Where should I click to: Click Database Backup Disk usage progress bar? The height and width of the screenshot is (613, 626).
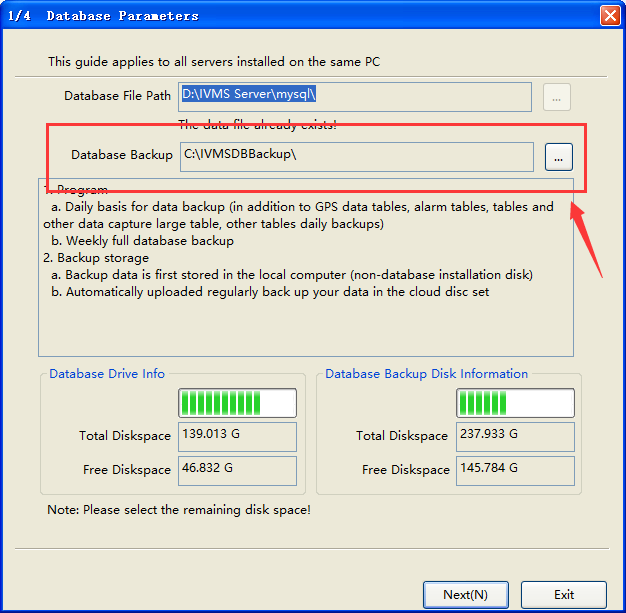[515, 403]
